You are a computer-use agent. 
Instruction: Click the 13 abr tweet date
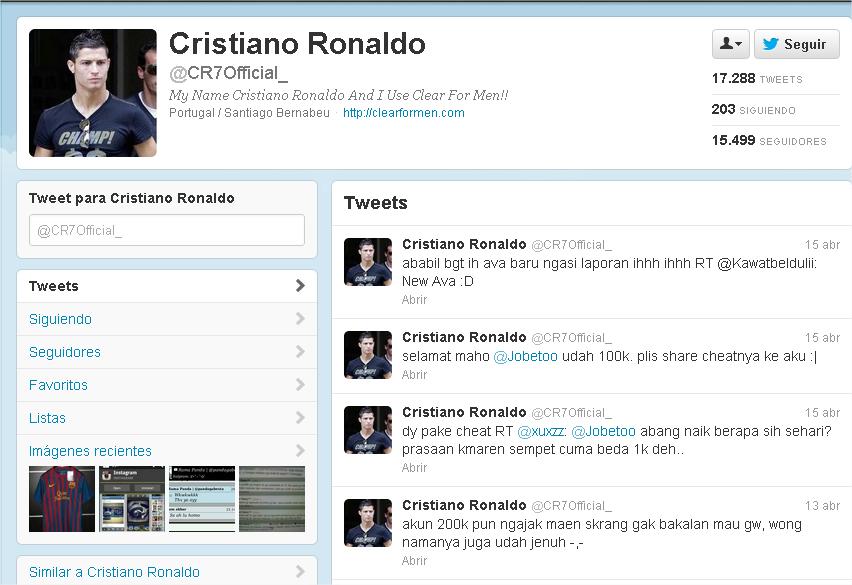pyautogui.click(x=822, y=506)
